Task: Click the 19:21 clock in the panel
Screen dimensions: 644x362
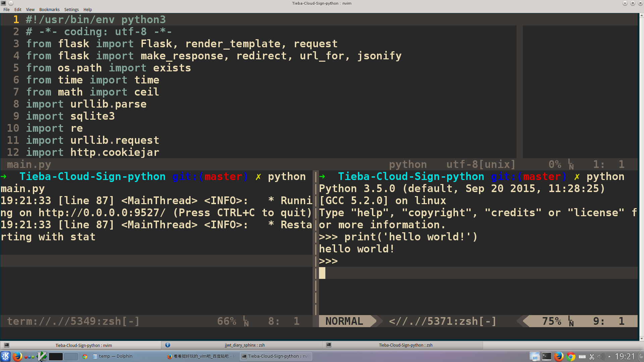Action: [625, 356]
